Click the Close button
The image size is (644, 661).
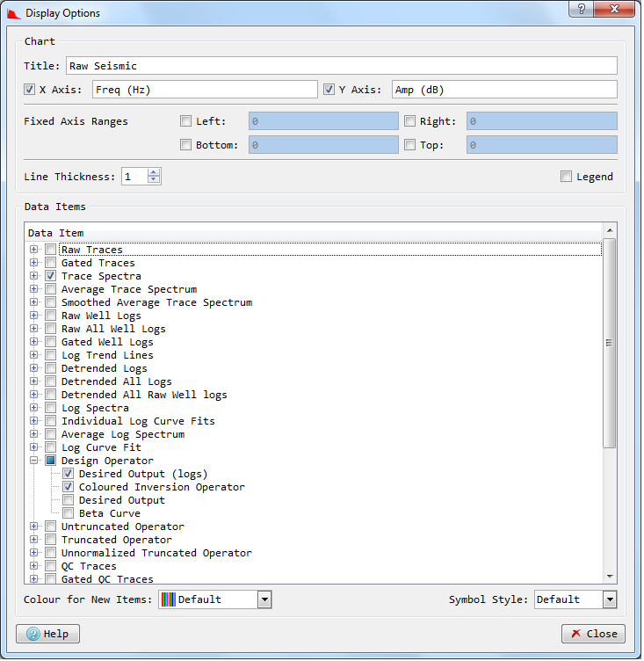tap(595, 636)
